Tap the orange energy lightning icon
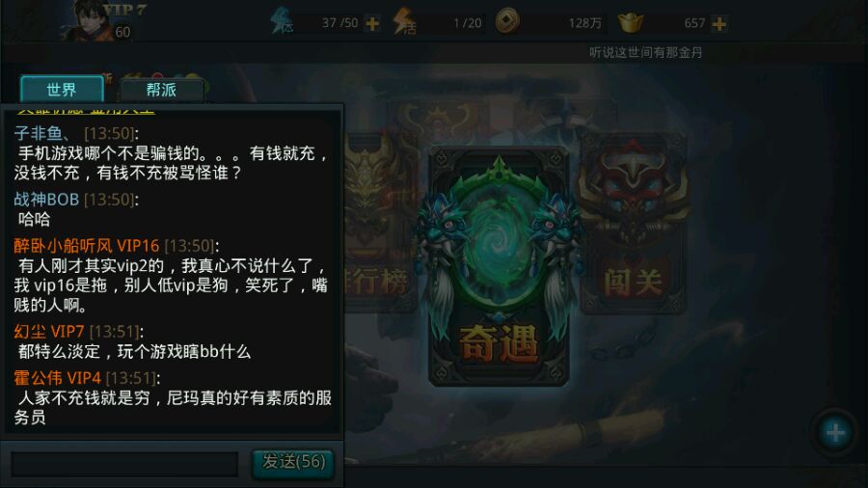 [404, 22]
